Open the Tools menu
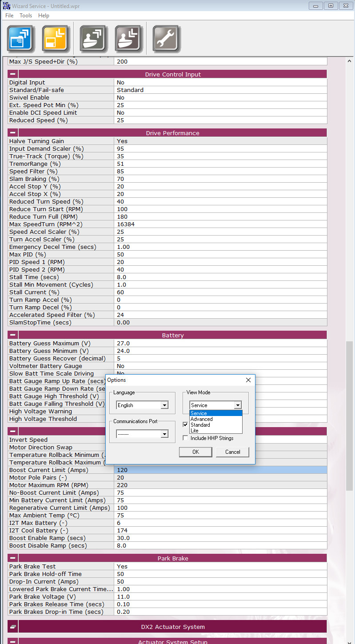Screen dimensions: 355x644 point(26,16)
